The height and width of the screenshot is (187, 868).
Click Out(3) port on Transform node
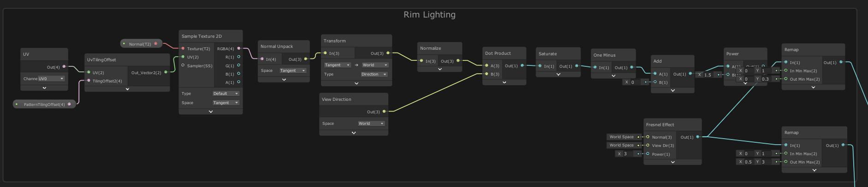pos(388,53)
